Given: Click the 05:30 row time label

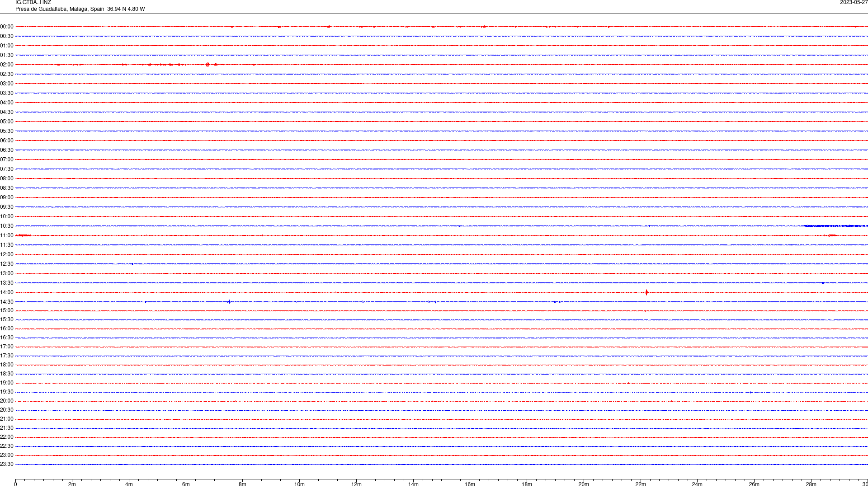Looking at the screenshot, I should click(x=7, y=131).
